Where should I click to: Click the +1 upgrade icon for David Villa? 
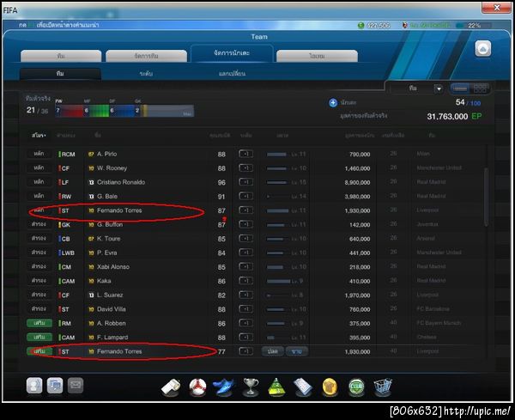(245, 309)
